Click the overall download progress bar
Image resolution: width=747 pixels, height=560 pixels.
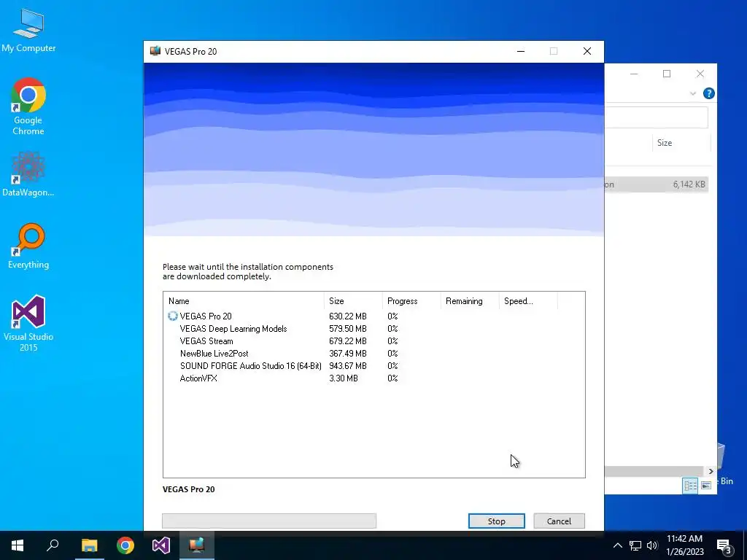pyautogui.click(x=269, y=521)
